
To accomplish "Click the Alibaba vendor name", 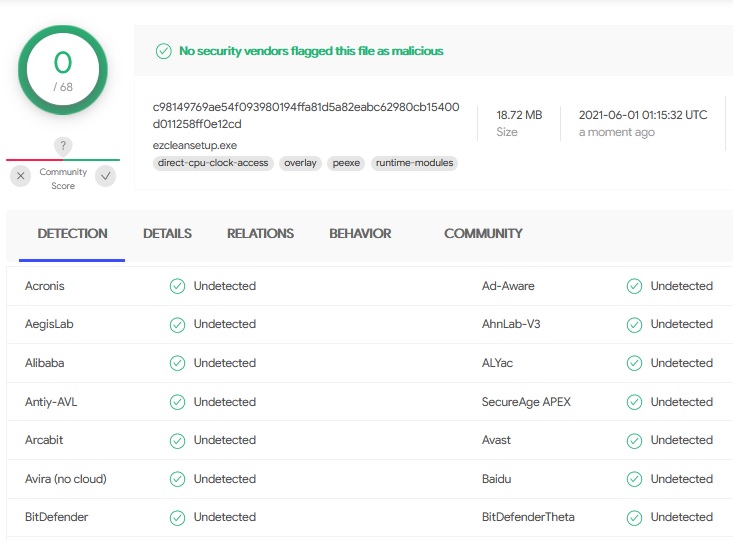I will pos(44,363).
